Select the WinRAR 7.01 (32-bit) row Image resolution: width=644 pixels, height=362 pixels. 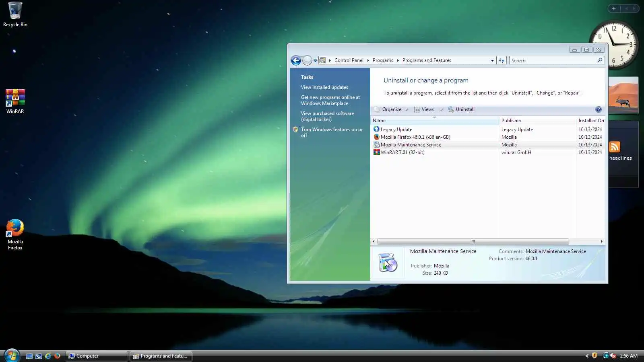pos(488,152)
